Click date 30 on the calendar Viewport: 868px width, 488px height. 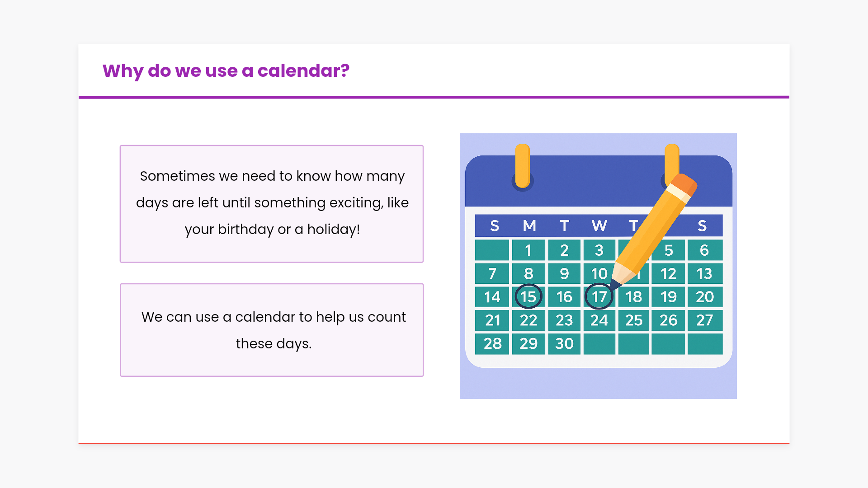tap(564, 344)
